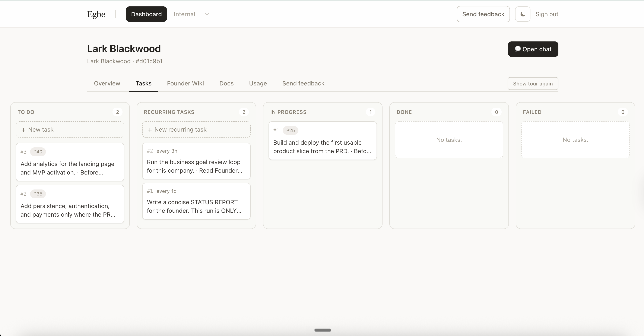Click the #d01c9b1 company ID subtitle
This screenshot has width=644, height=336.
click(149, 61)
